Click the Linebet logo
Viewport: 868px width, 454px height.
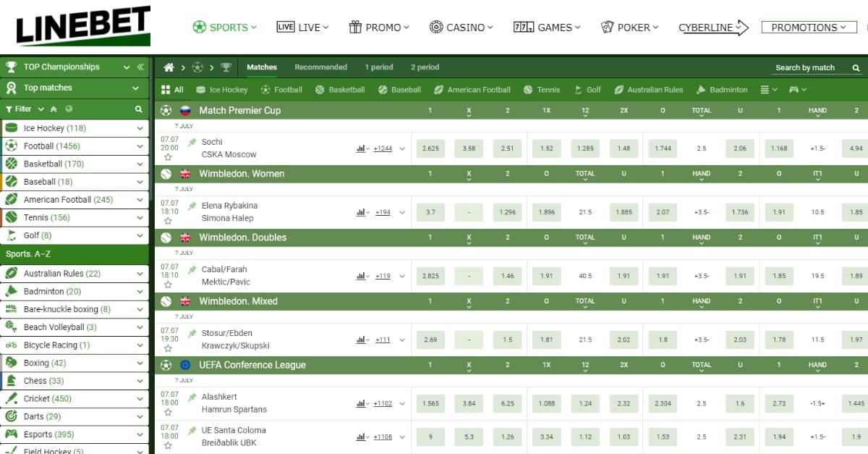(x=83, y=26)
